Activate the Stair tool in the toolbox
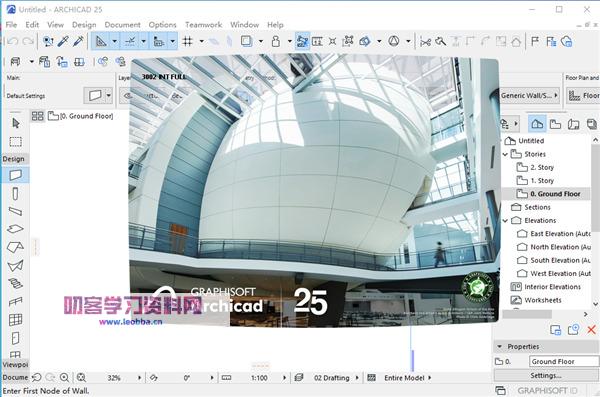Image resolution: width=600 pixels, height=397 pixels. (x=15, y=283)
